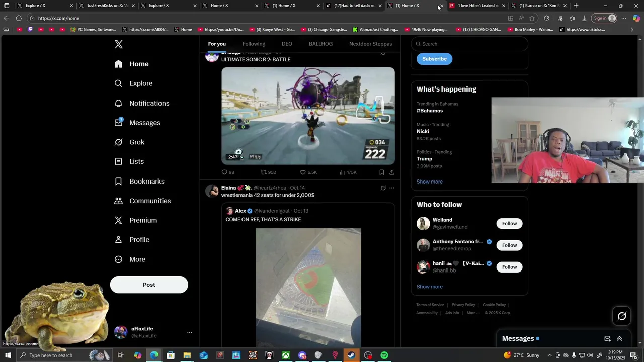Screen dimensions: 644x362
Task: Show hidden system tray icons
Action: [x=549, y=355]
